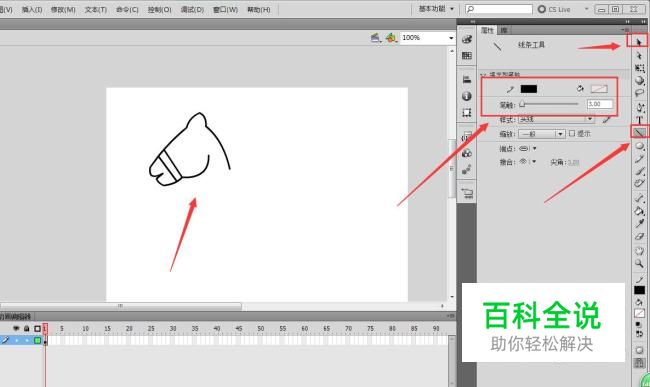Open the Modify (M) menu
This screenshot has width=650, height=387.
(63, 10)
